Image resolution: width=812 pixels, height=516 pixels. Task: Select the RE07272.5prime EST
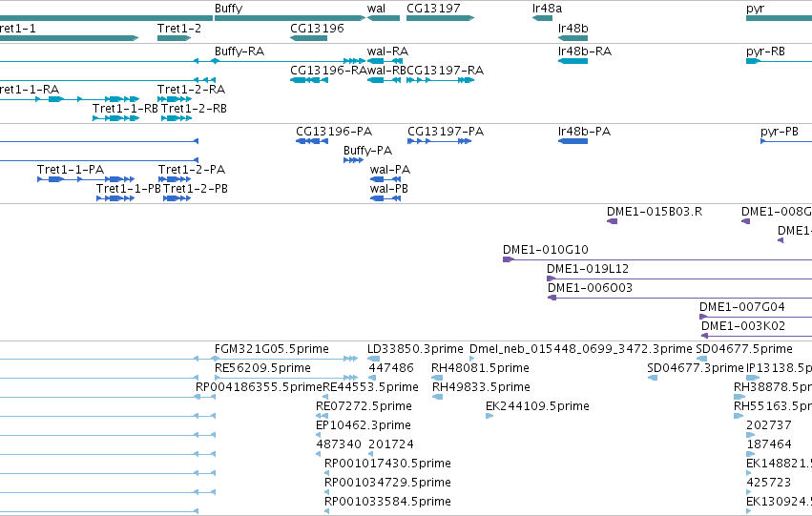click(x=323, y=416)
